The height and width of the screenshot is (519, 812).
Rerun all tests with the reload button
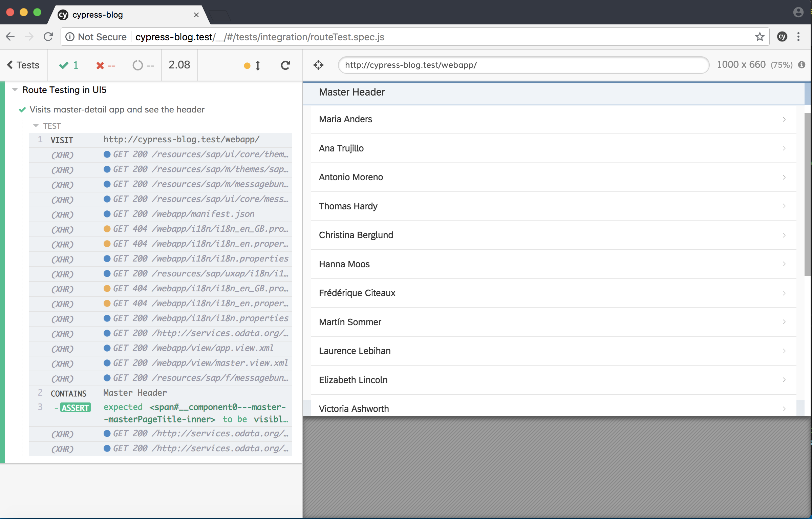(x=285, y=65)
